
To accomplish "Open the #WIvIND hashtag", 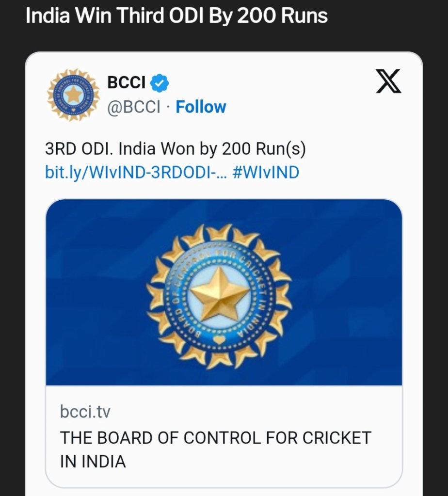I will 266,172.
